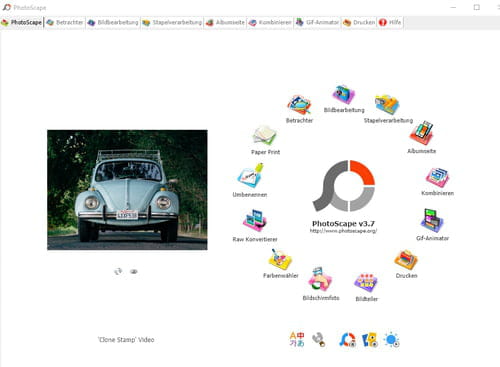Viewport: 500px width, 367px height.
Task: Select the Albumseite icon in the circle
Action: (421, 133)
